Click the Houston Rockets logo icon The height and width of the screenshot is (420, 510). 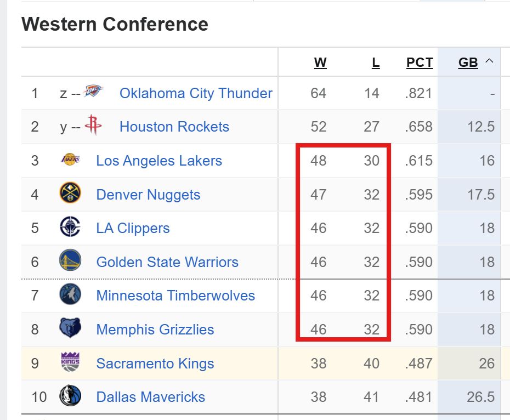93,126
